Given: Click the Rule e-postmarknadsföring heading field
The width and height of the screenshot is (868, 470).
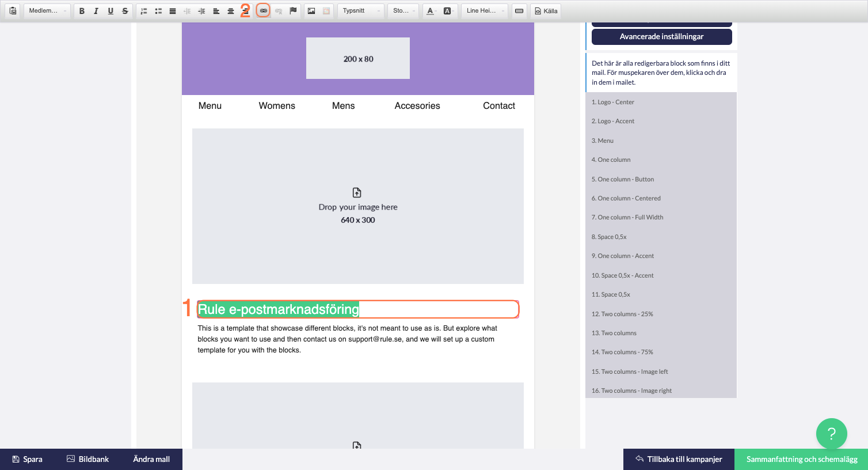Looking at the screenshot, I should [358, 309].
